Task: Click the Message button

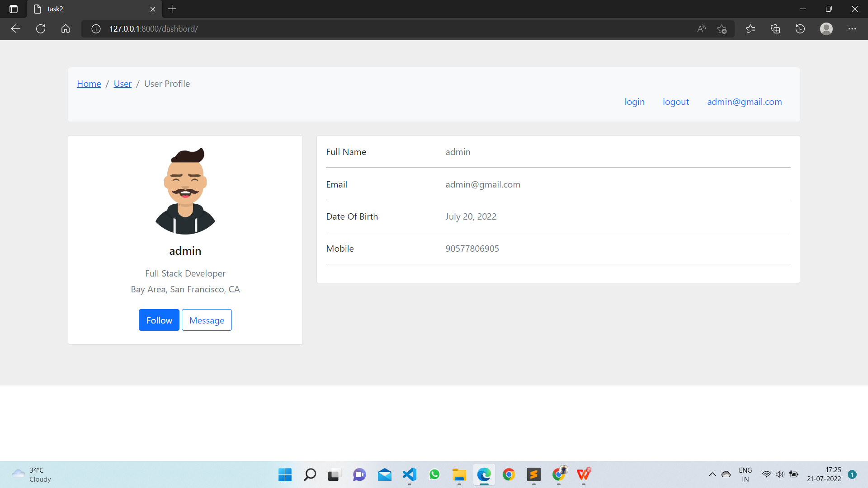Action: 207,320
